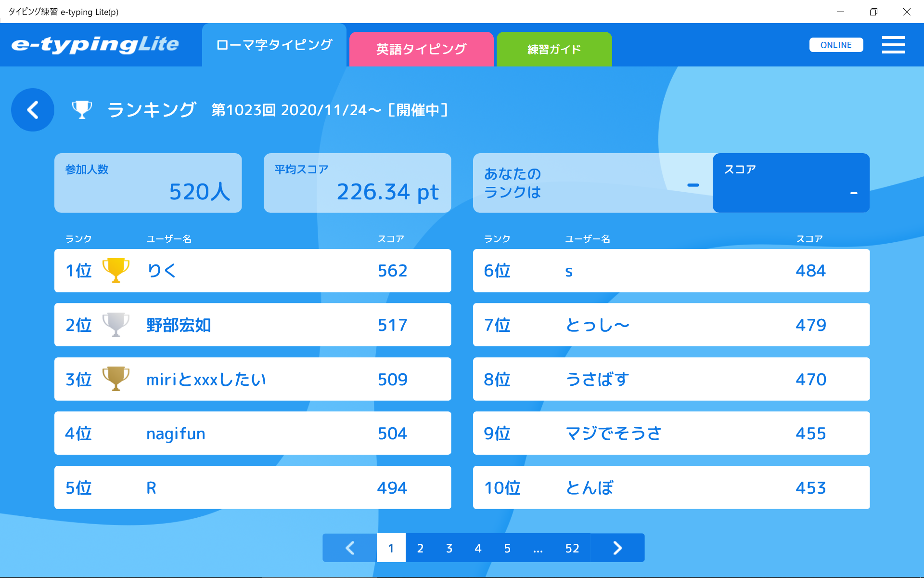
Task: Click the back arrow circle button
Action: [33, 110]
